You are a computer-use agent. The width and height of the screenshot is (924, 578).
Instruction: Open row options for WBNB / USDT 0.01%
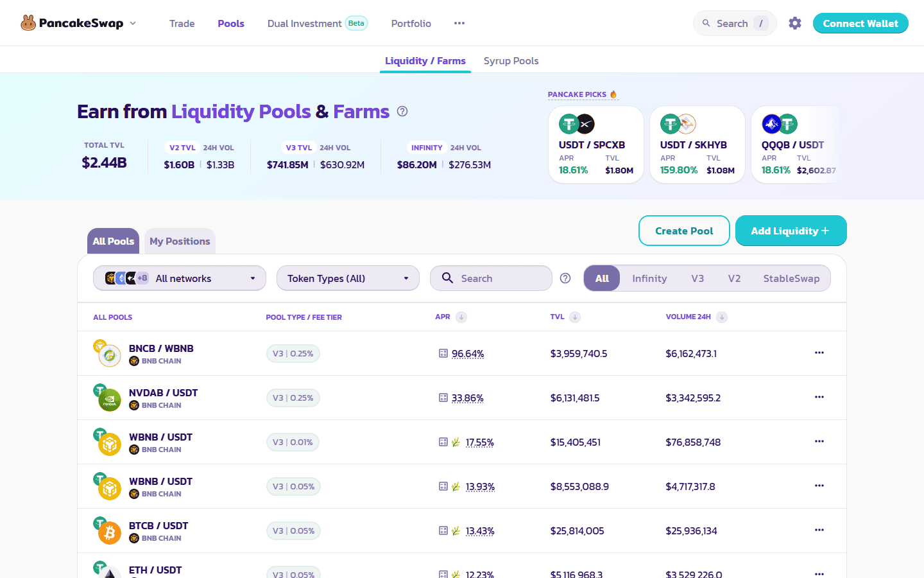click(x=819, y=441)
